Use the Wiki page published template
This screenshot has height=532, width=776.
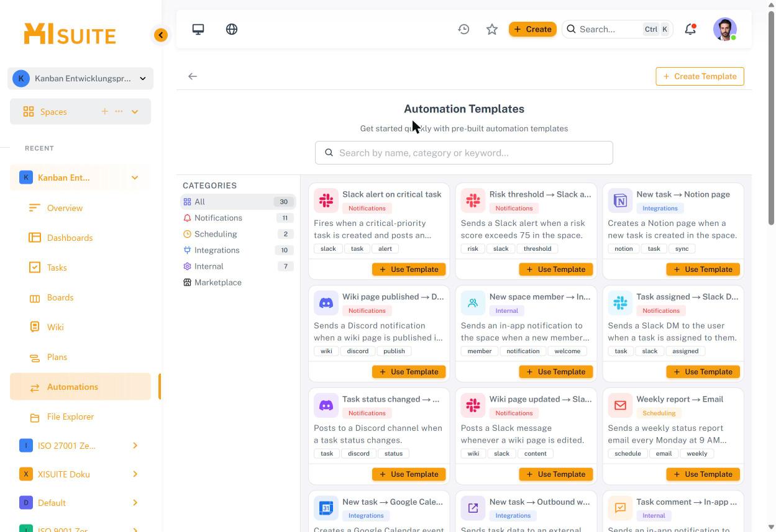pos(409,372)
